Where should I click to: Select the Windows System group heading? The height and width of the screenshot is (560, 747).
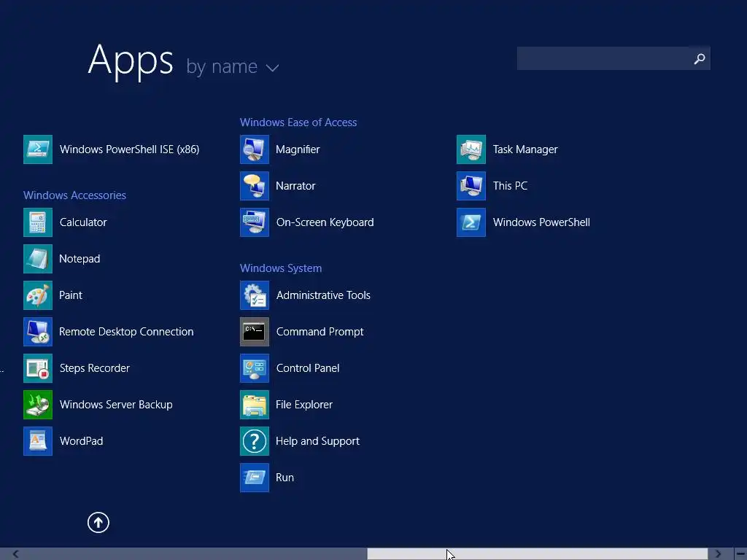281,268
